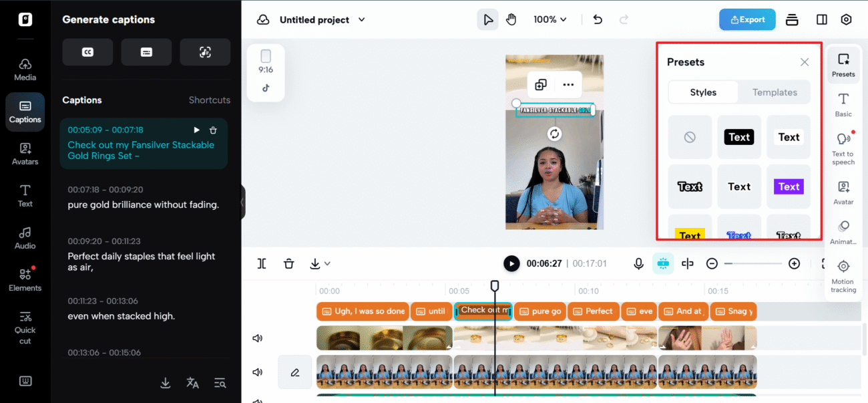The image size is (868, 403).
Task: Select the Quick cut tool
Action: [25, 327]
